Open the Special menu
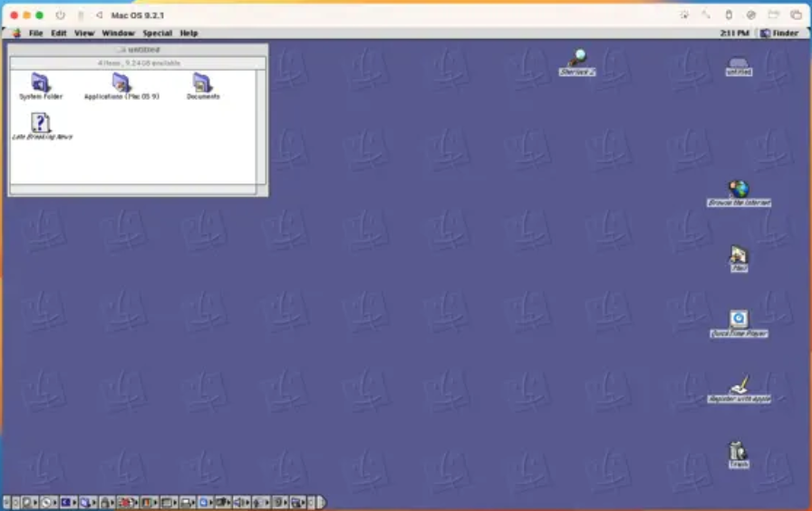The height and width of the screenshot is (511, 812). 158,34
